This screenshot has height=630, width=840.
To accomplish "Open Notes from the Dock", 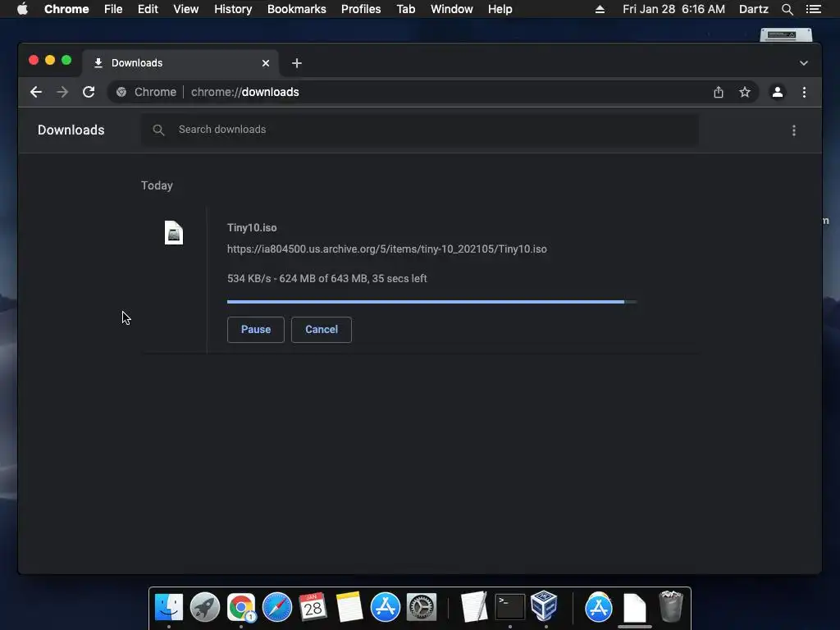I will coord(349,607).
